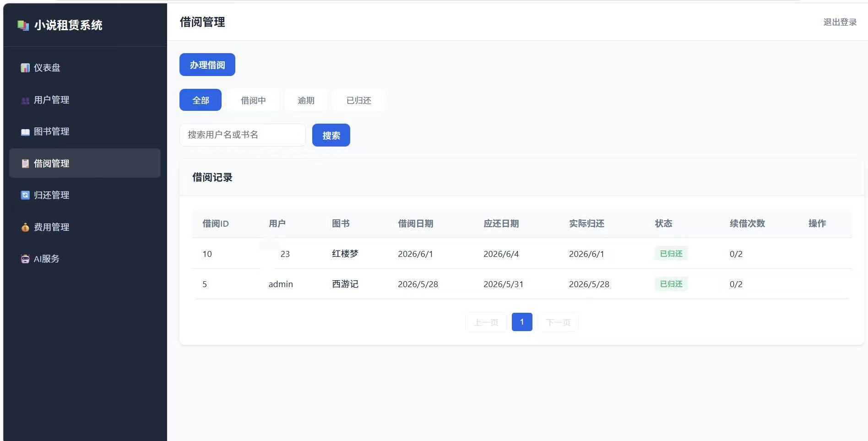Open 图书管理 menu entry
The width and height of the screenshot is (868, 441).
coord(85,131)
